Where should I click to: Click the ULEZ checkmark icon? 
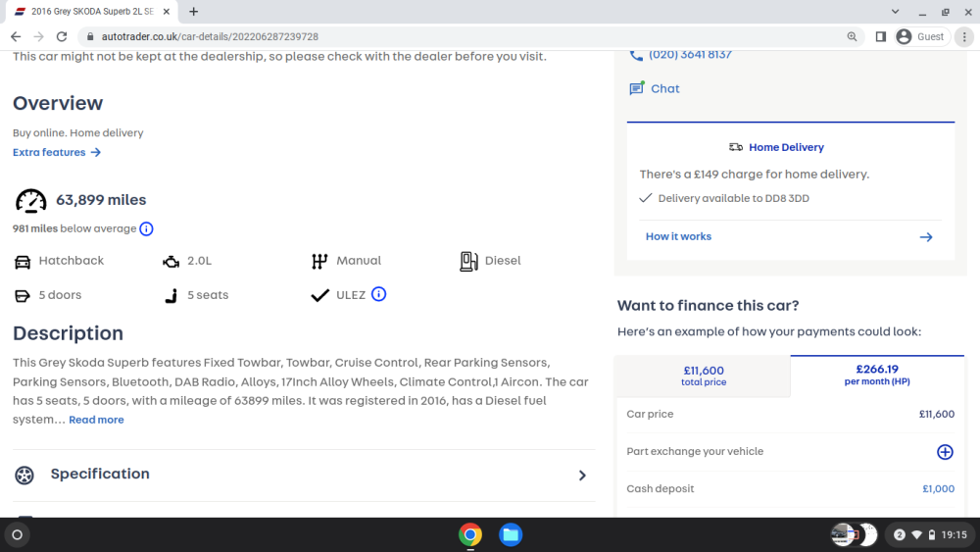pyautogui.click(x=320, y=295)
